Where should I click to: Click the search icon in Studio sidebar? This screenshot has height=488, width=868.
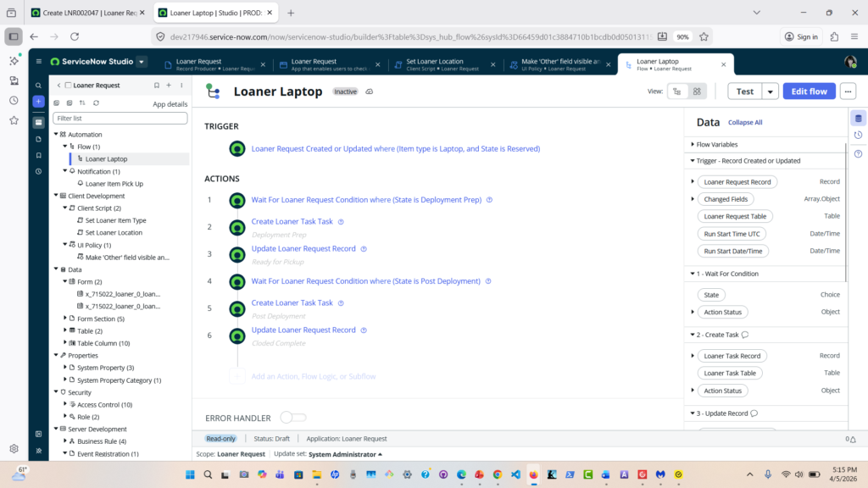[38, 86]
